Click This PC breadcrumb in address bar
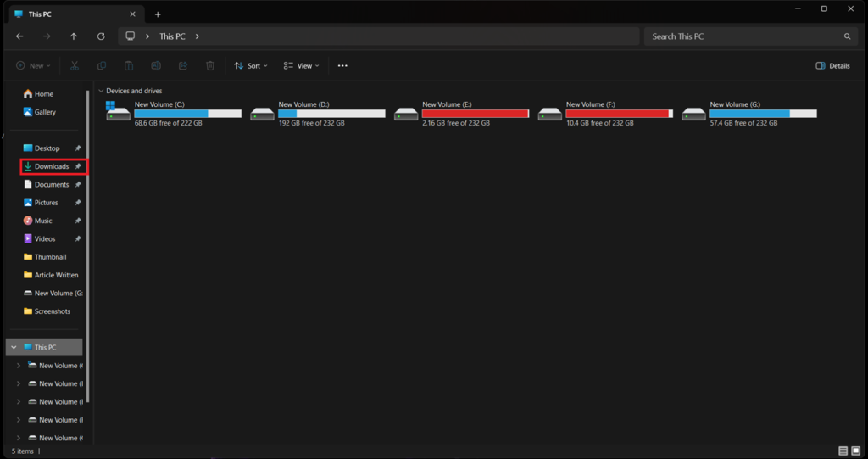868x459 pixels. pos(172,36)
